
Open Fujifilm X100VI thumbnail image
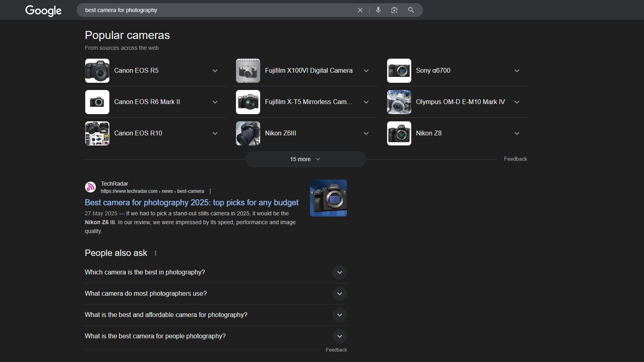point(248,71)
